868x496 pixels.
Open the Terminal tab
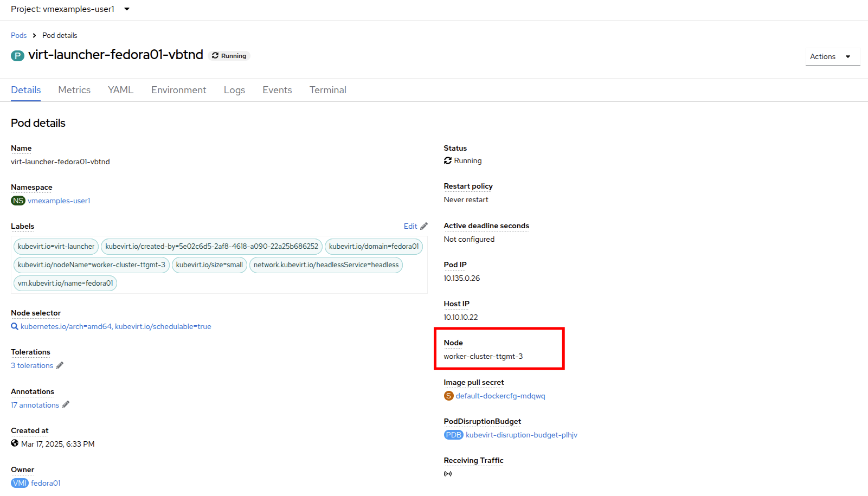click(327, 90)
